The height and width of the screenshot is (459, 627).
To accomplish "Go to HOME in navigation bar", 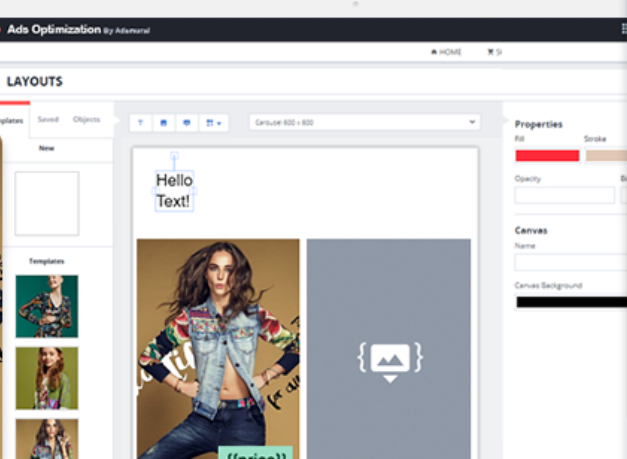I will 446,52.
